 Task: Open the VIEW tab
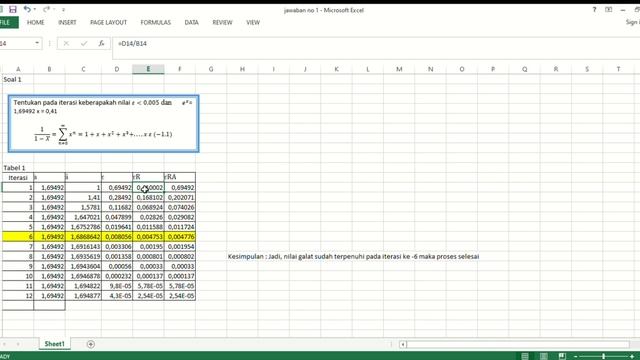click(x=253, y=22)
